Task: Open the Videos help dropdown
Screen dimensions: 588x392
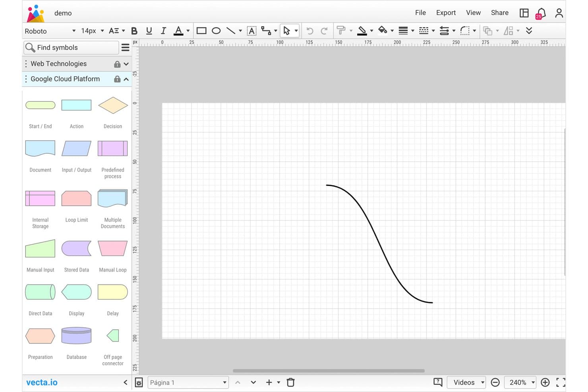Action: click(x=466, y=382)
